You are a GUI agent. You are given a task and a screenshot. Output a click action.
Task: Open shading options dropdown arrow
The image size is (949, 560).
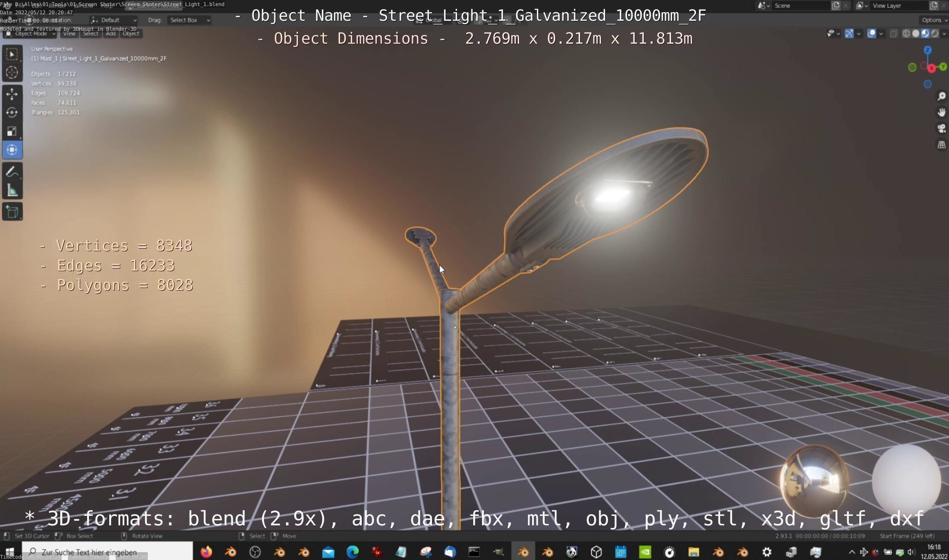point(944,33)
